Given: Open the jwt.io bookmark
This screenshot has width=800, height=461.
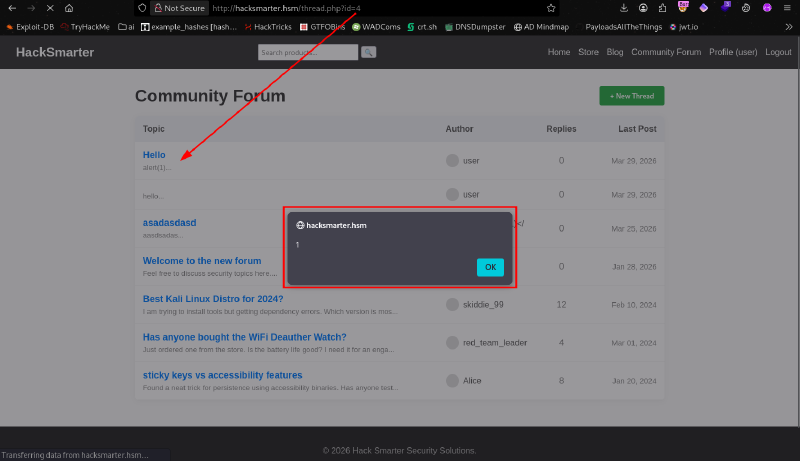Looking at the screenshot, I should [684, 27].
